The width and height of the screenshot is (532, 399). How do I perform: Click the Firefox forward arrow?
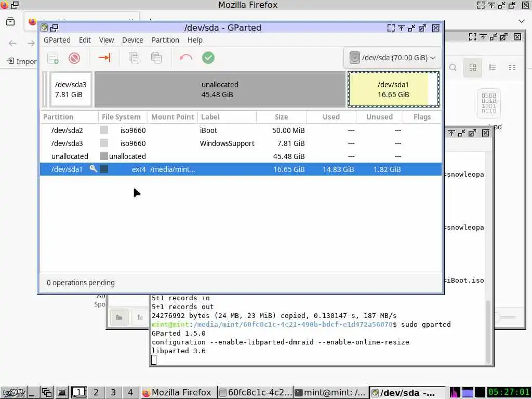coord(31,43)
